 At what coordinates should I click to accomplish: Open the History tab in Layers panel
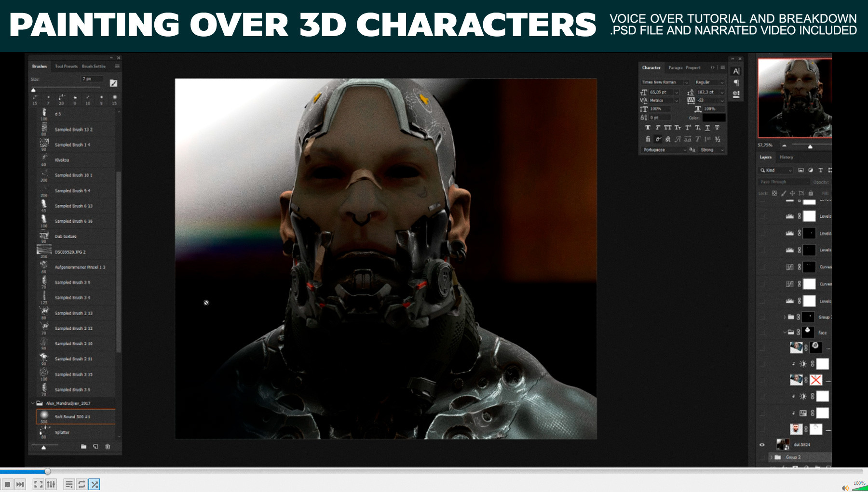(787, 157)
